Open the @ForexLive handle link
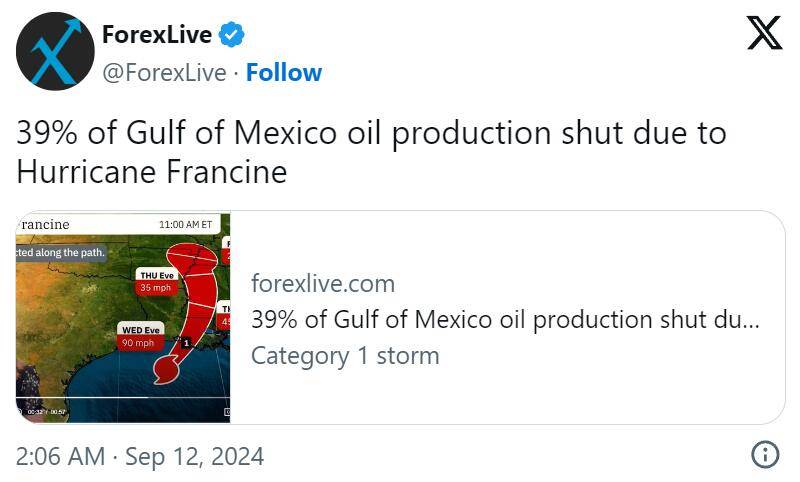This screenshot has width=800, height=482. [164, 72]
